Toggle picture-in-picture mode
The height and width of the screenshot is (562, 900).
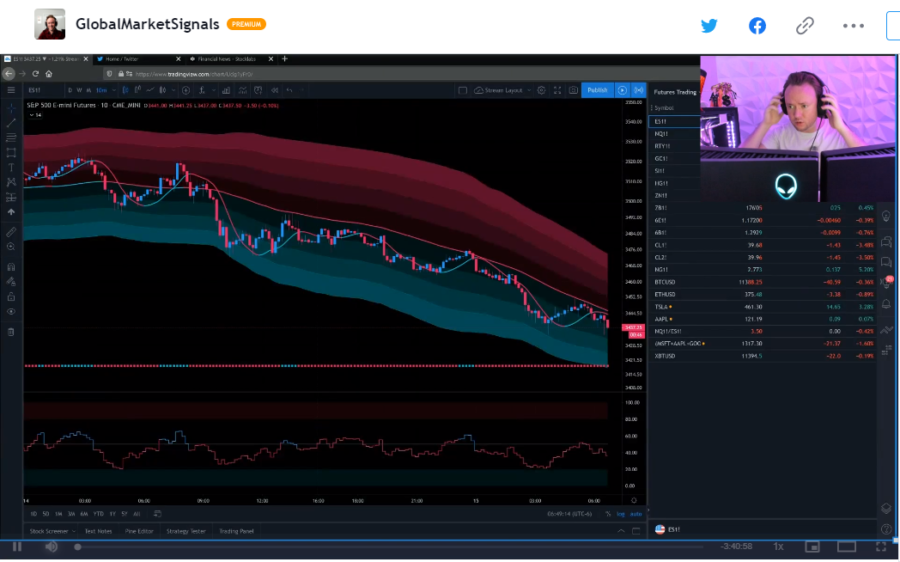click(812, 547)
